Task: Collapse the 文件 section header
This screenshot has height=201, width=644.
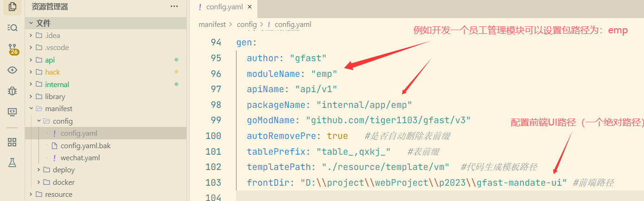Action: pyautogui.click(x=44, y=23)
